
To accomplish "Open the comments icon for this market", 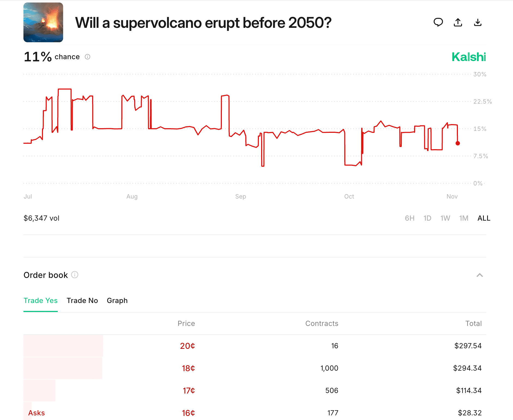I will coord(439,23).
